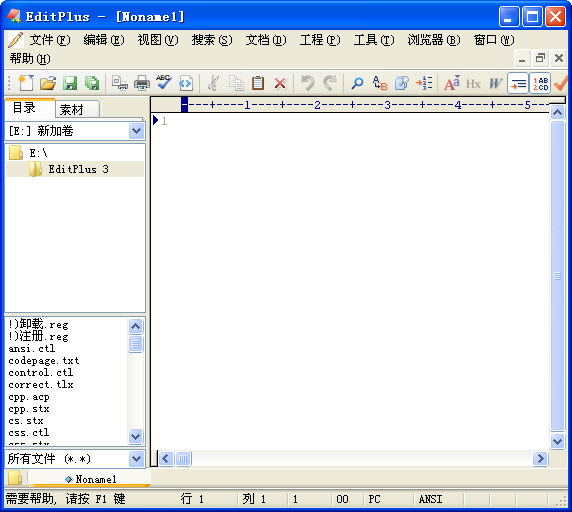Select file codepage.txt in list
572x512 pixels.
click(43, 360)
